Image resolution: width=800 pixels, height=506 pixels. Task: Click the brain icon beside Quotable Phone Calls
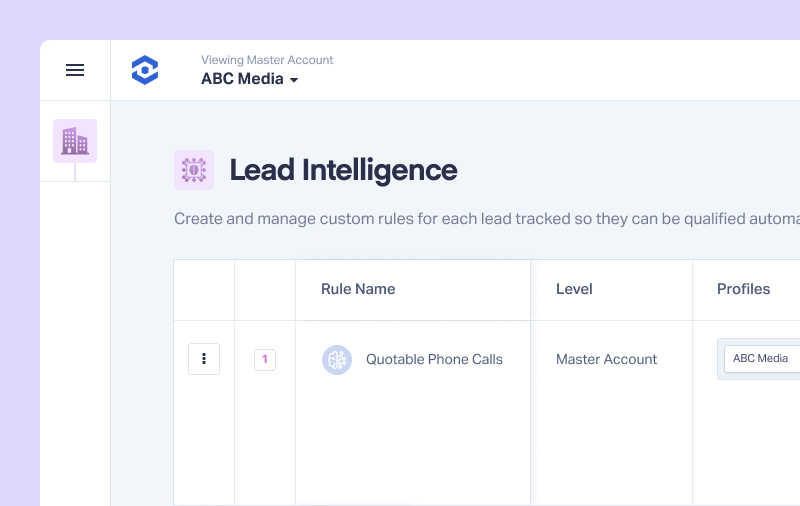click(x=337, y=360)
